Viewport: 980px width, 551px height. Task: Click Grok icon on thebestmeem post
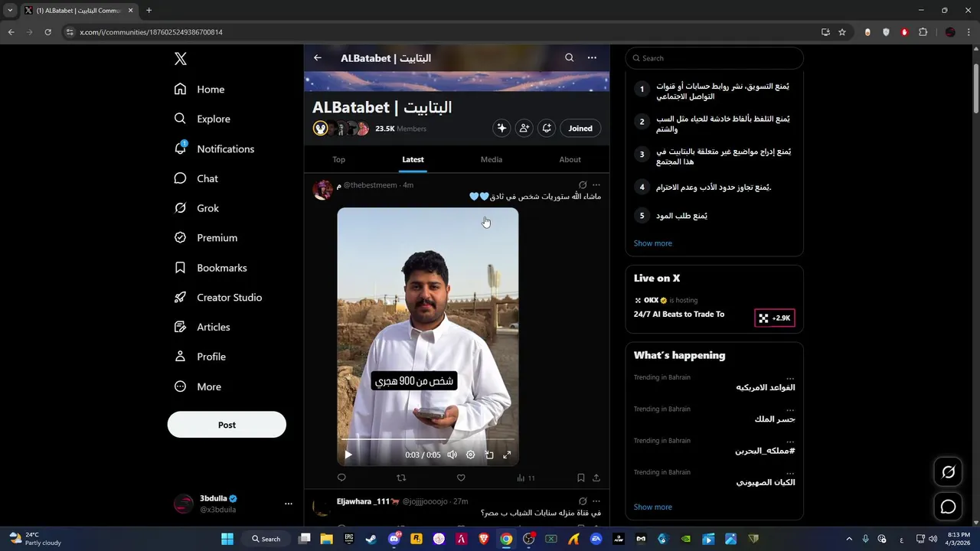point(583,185)
